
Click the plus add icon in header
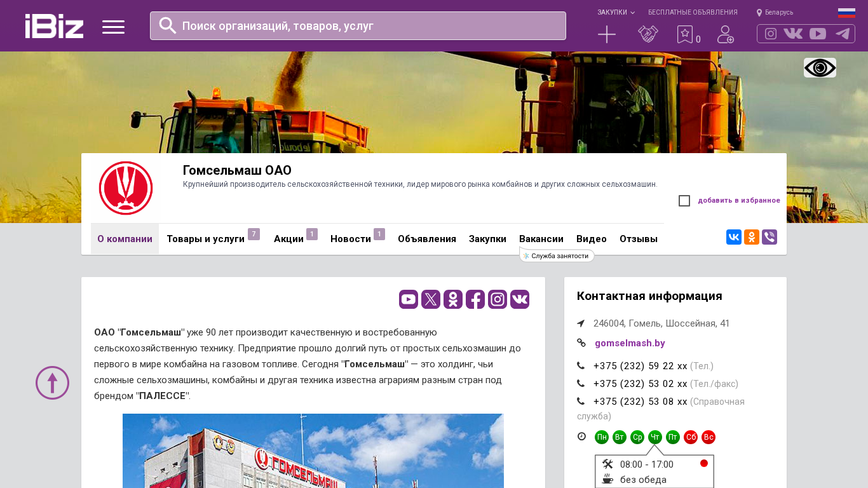click(607, 34)
